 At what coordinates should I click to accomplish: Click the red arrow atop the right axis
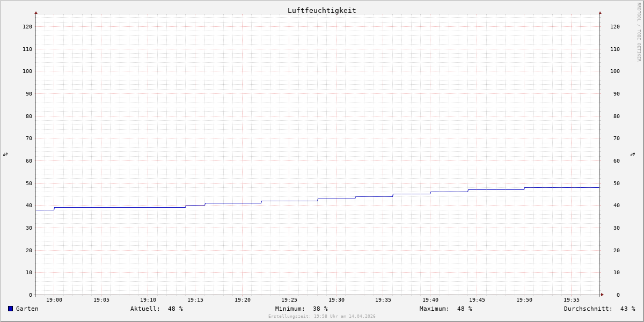tap(600, 12)
